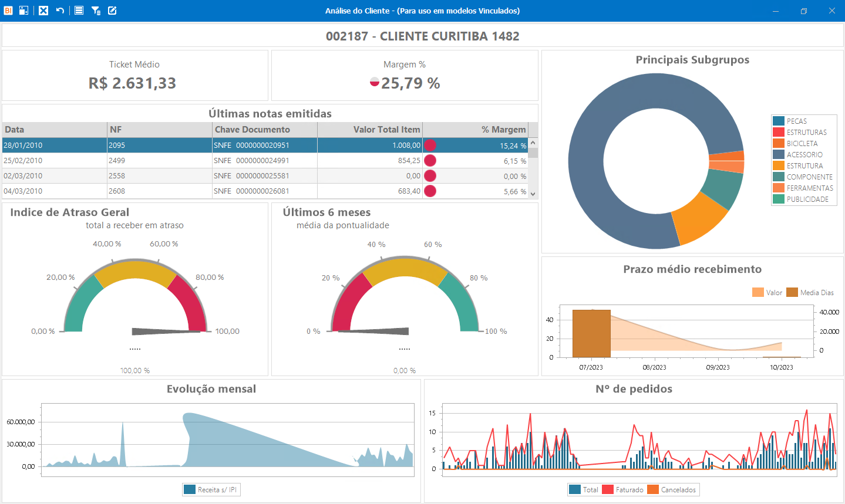The width and height of the screenshot is (845, 504).
Task: Click the % Margem column header
Action: pos(475,130)
